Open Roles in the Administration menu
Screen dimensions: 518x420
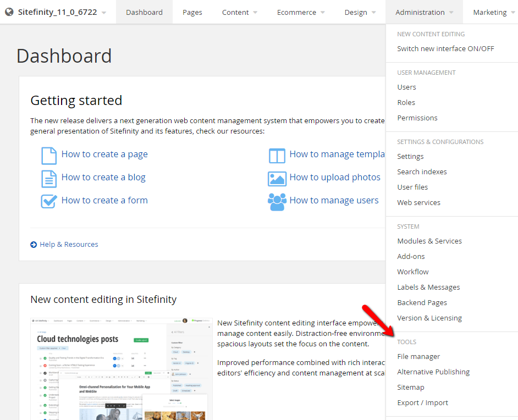coord(406,102)
